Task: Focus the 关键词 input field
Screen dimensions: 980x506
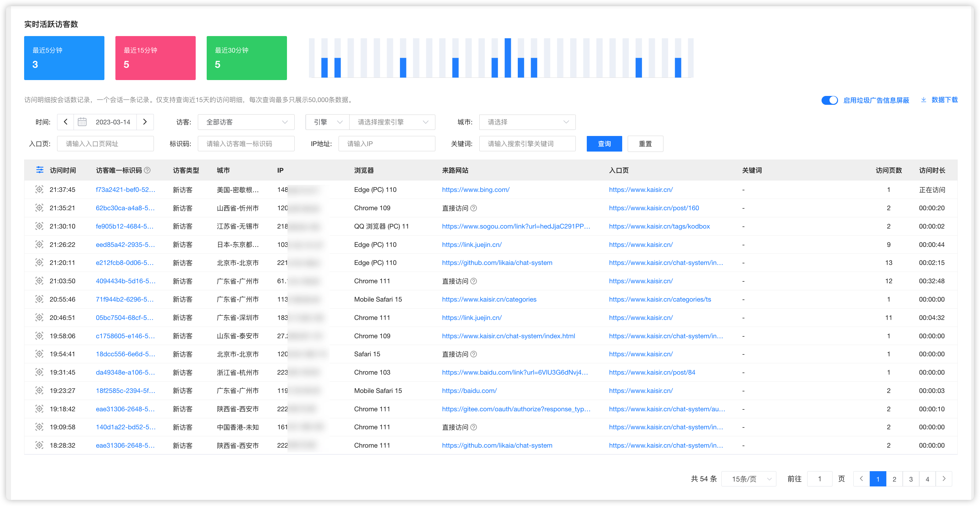Action: [x=527, y=144]
